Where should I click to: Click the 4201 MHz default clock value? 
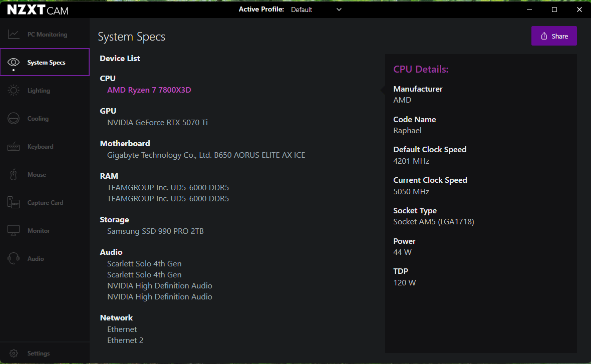(411, 161)
